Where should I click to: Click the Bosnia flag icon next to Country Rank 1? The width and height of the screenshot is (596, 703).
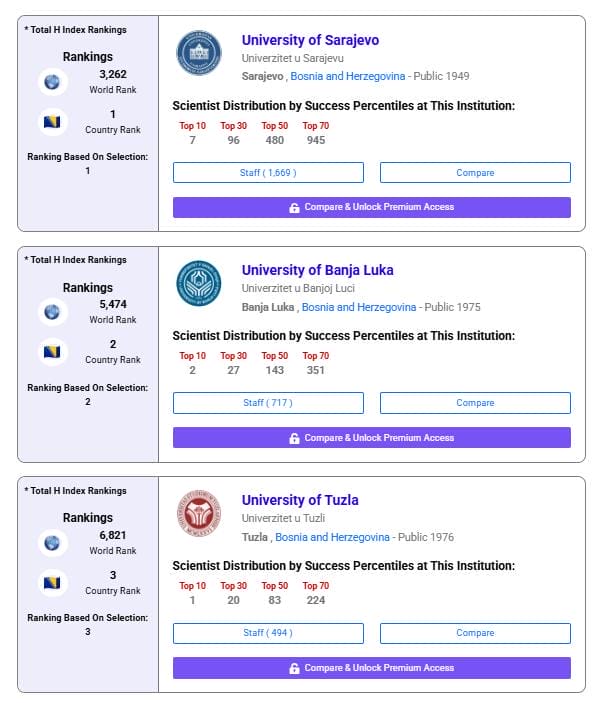[x=52, y=122]
